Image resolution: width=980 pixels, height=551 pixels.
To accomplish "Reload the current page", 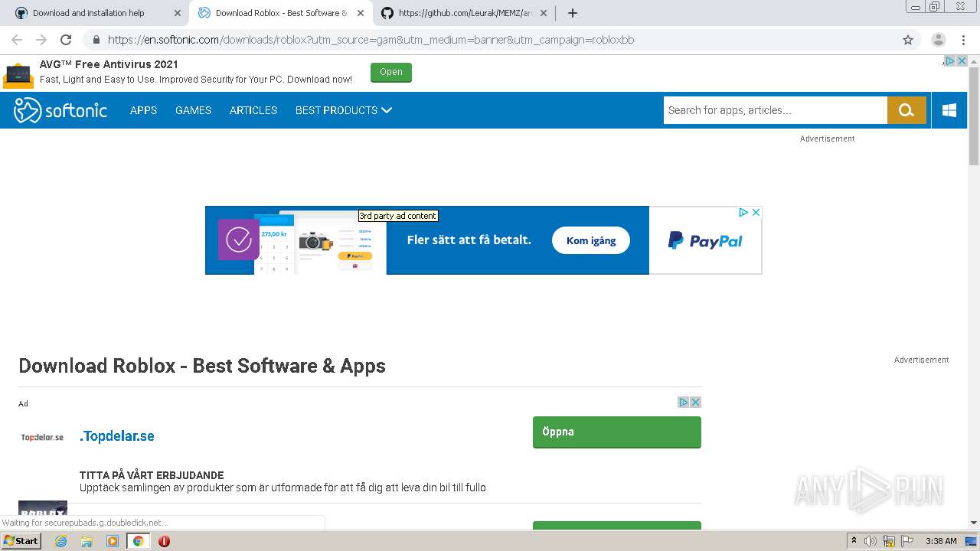I will [66, 40].
